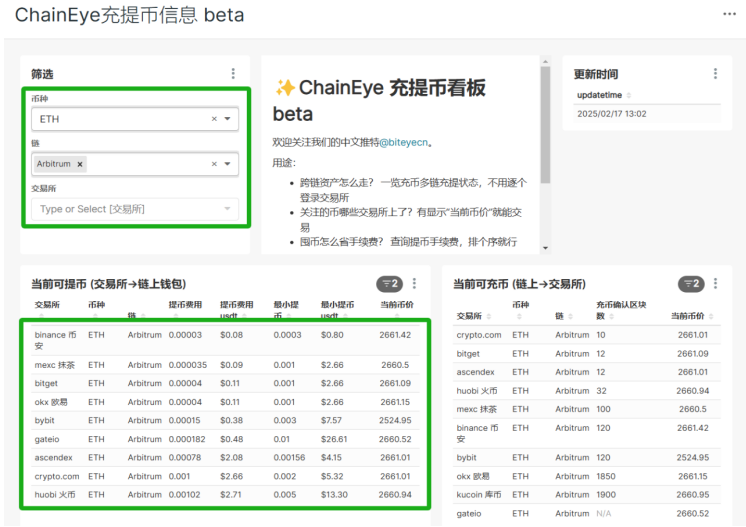This screenshot has width=746, height=527.
Task: Click withdrawal fee 0.00003 for binance
Action: (185, 335)
